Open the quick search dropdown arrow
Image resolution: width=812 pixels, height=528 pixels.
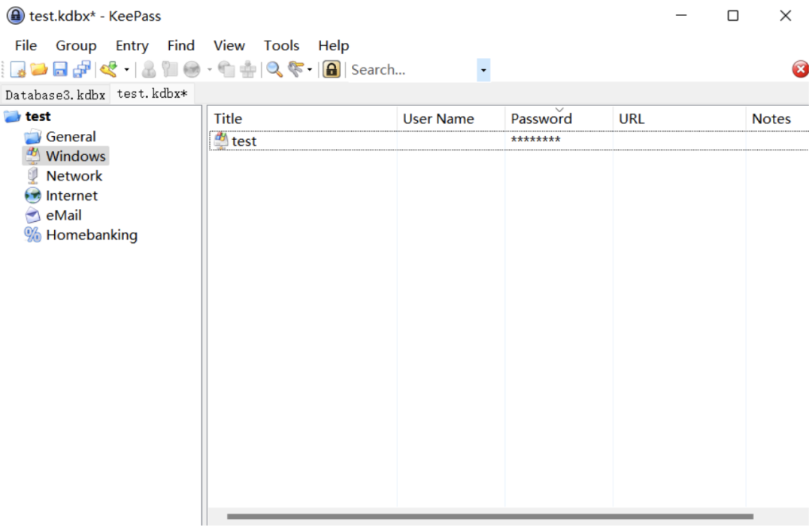(x=483, y=70)
